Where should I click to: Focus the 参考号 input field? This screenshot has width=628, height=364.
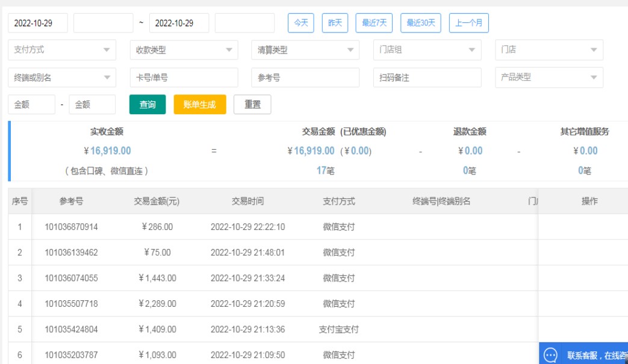[305, 78]
